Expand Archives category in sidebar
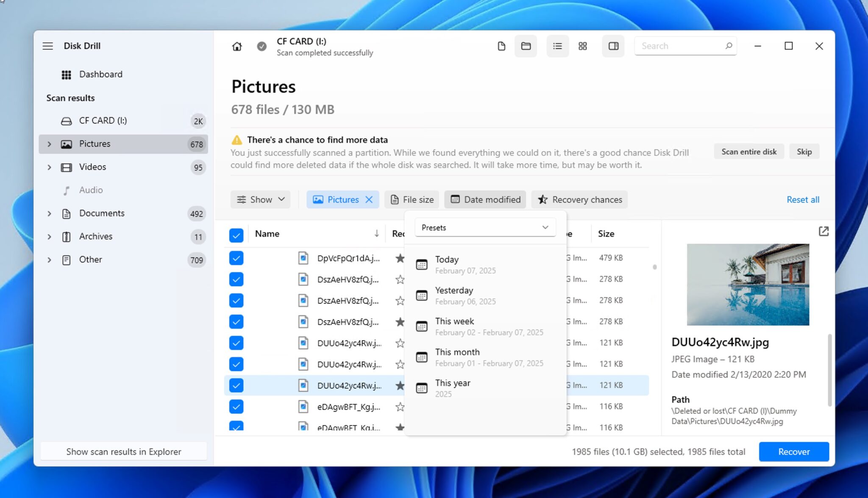 pyautogui.click(x=49, y=237)
